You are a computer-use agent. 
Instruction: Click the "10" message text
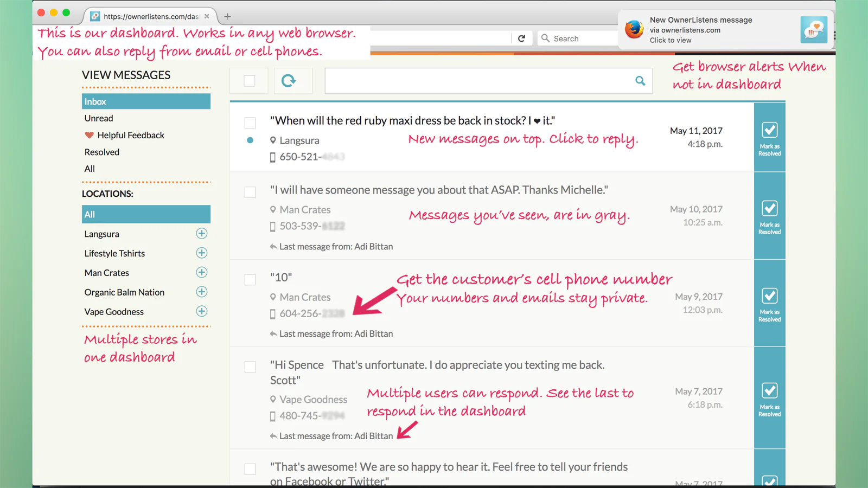281,277
